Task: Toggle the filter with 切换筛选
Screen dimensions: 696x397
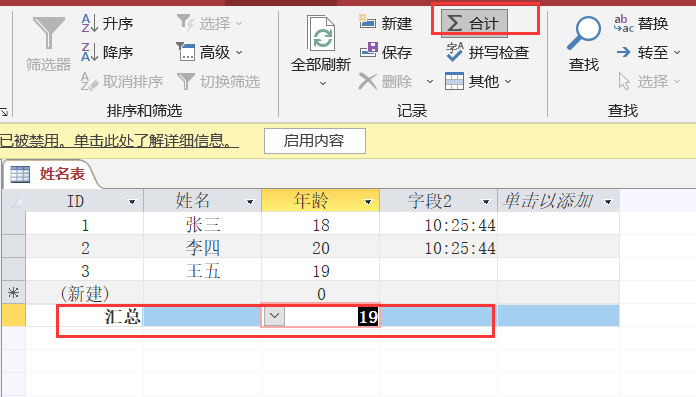Action: coord(218,82)
